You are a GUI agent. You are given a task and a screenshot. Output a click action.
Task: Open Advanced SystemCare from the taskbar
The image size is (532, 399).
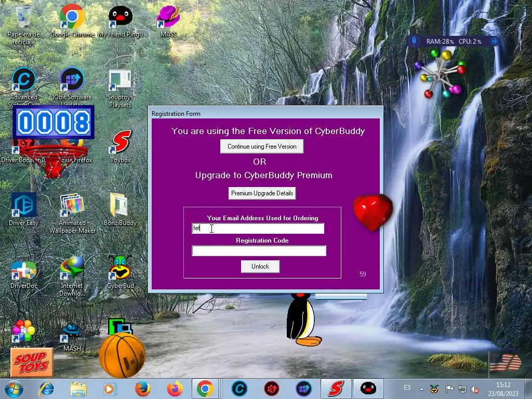[x=239, y=389]
